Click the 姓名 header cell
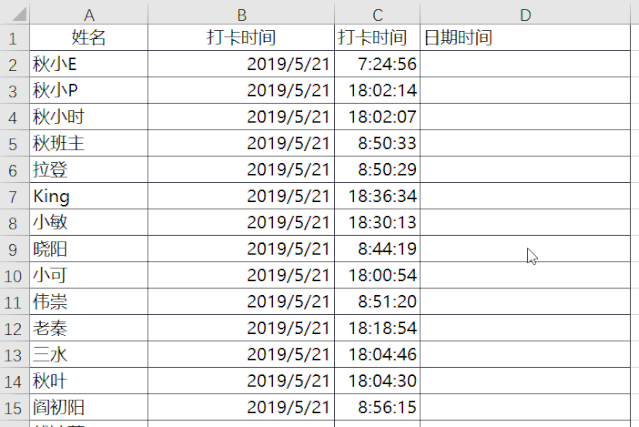 [x=88, y=37]
